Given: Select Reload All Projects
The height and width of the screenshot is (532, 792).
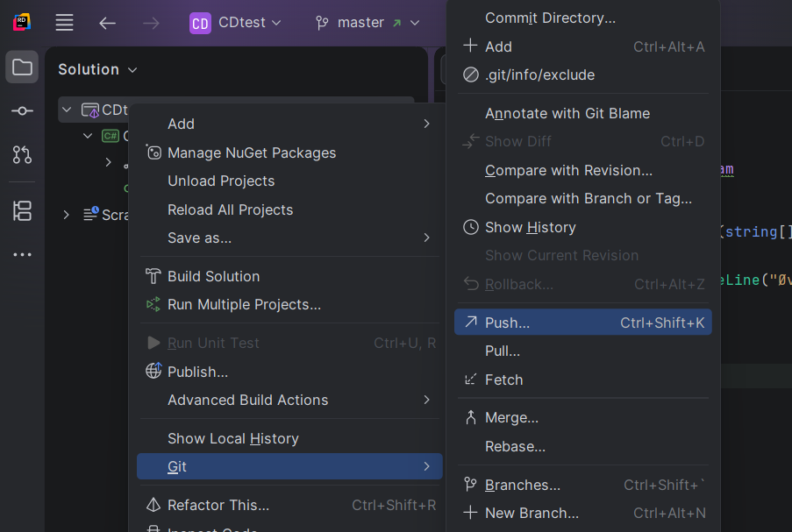Looking at the screenshot, I should click(x=289, y=209).
